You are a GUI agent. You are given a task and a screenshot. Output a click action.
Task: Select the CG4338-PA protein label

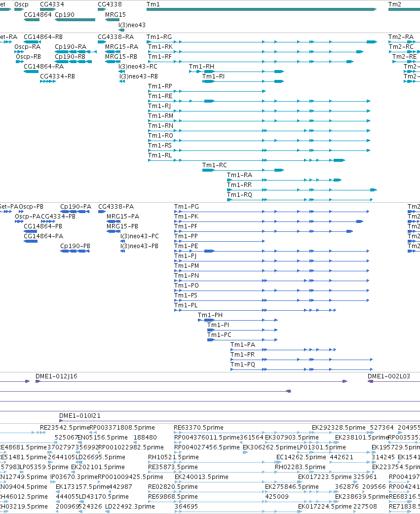click(116, 207)
